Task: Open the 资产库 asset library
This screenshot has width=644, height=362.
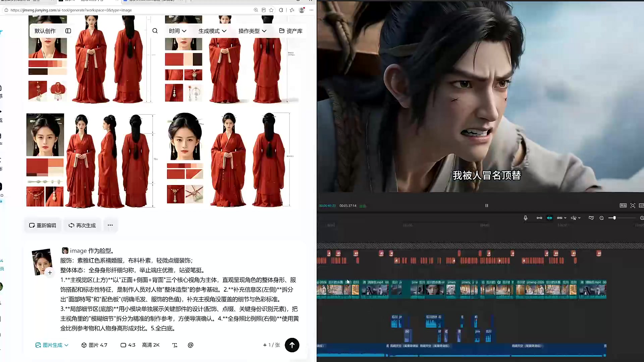Action: tap(291, 31)
